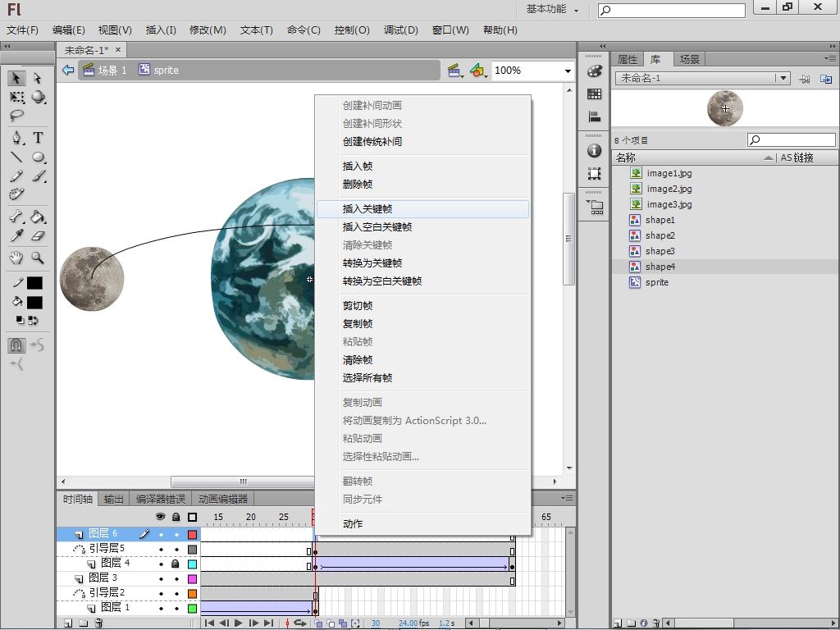The image size is (840, 630).
Task: Select the Pen tool
Action: pyautogui.click(x=16, y=138)
